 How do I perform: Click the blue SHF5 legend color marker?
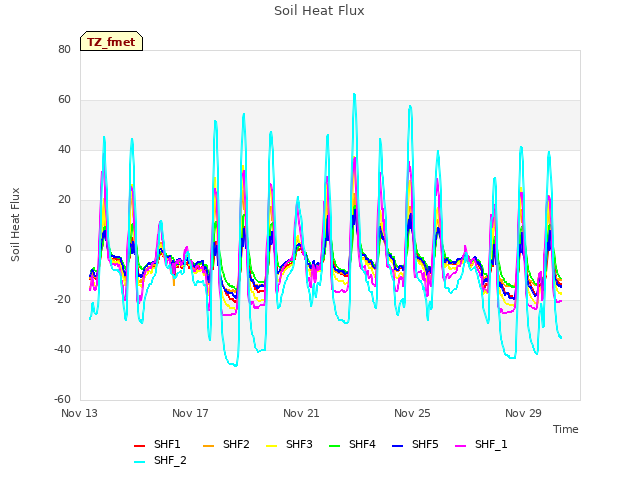tap(398, 446)
